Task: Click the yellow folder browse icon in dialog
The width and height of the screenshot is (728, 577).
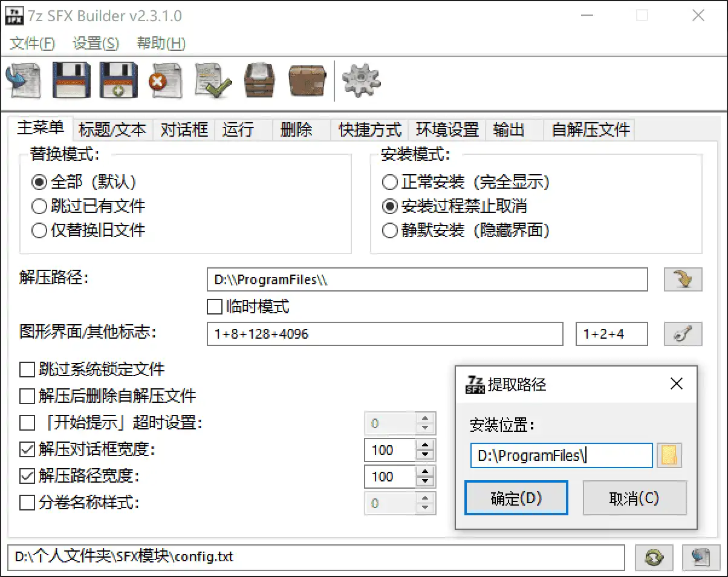Action: (x=669, y=455)
